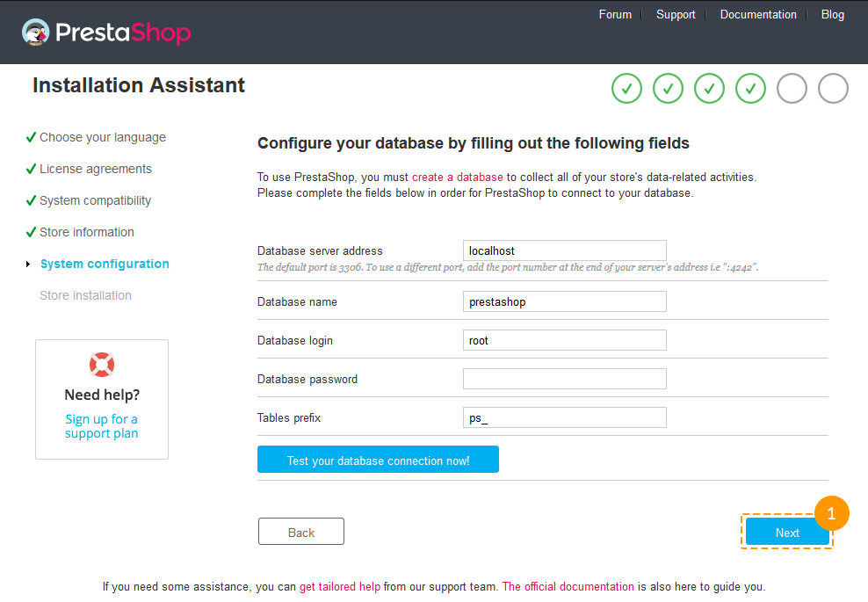Click the Database password label
The width and height of the screenshot is (868, 602).
coord(307,380)
